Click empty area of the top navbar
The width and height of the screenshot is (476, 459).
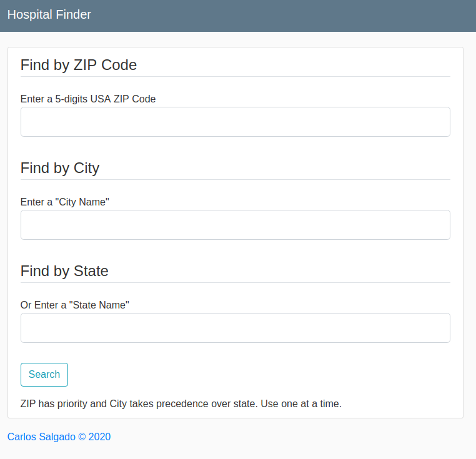(x=282, y=15)
